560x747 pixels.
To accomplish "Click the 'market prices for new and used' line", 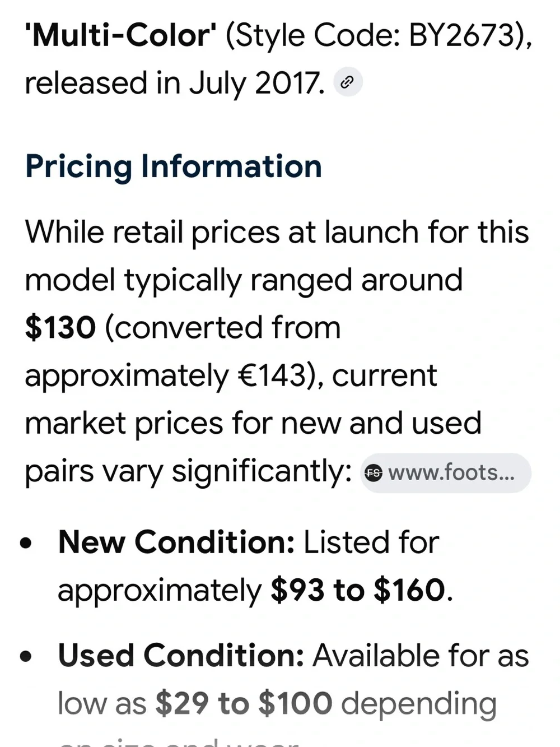I will point(253,424).
